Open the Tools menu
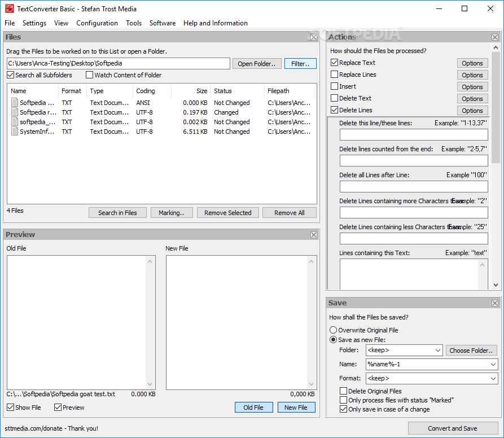 (x=134, y=23)
